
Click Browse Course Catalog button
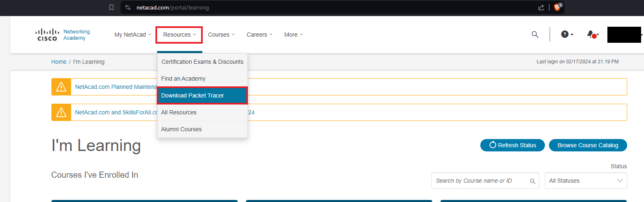click(588, 145)
